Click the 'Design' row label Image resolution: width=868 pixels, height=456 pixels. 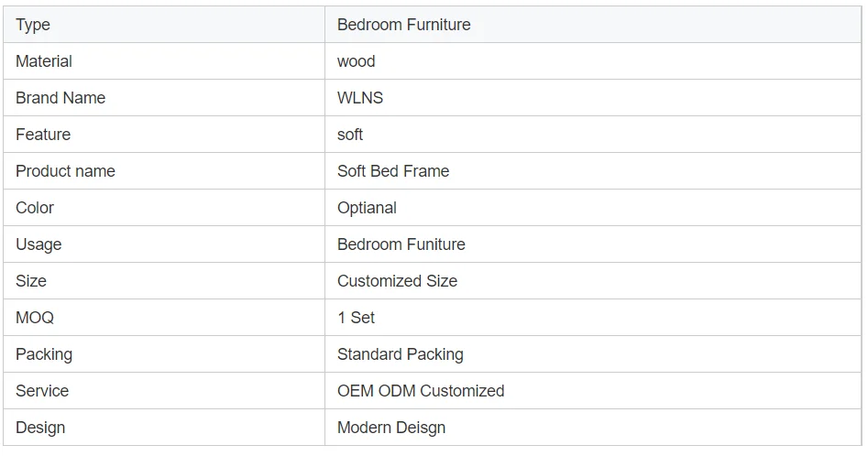coord(40,428)
